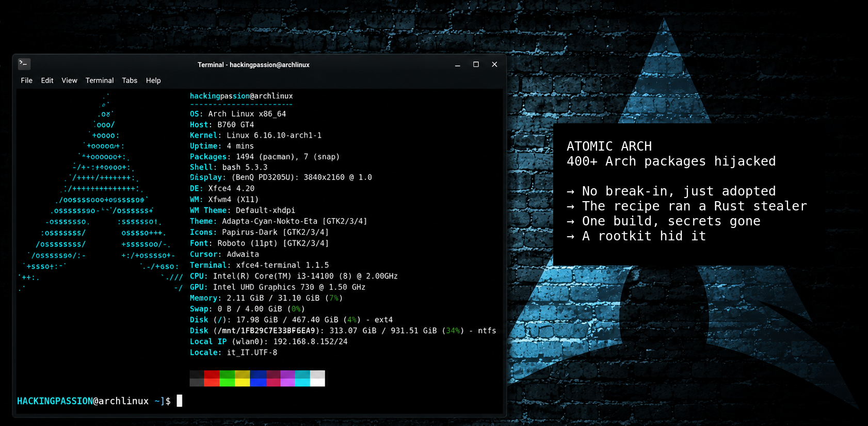868x426 pixels.
Task: Click the green color block in palette
Action: pos(227,378)
